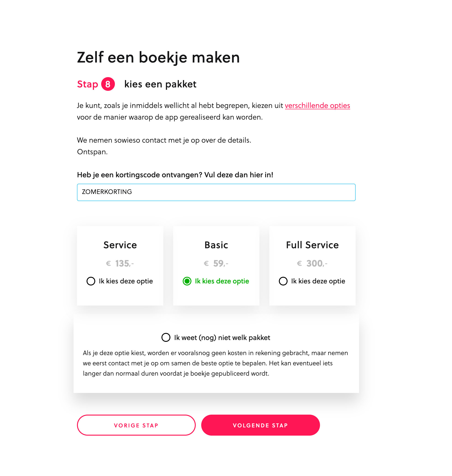Click the € 135,- price
The width and height of the screenshot is (452, 476).
(120, 263)
